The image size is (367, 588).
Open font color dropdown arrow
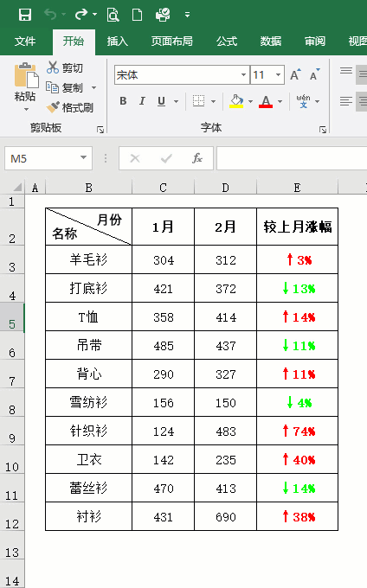pyautogui.click(x=280, y=101)
